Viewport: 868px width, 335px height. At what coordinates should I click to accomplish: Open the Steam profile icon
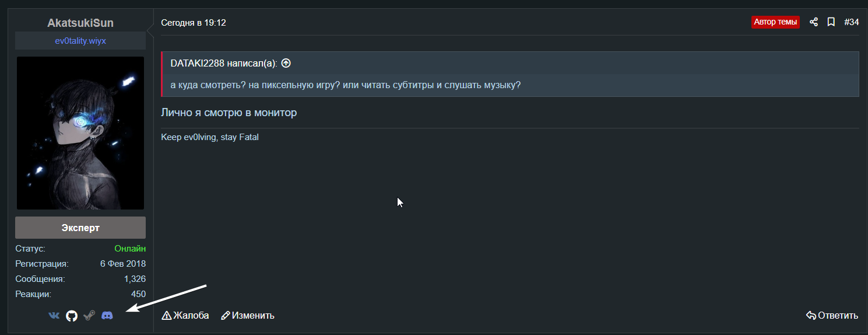click(x=89, y=316)
